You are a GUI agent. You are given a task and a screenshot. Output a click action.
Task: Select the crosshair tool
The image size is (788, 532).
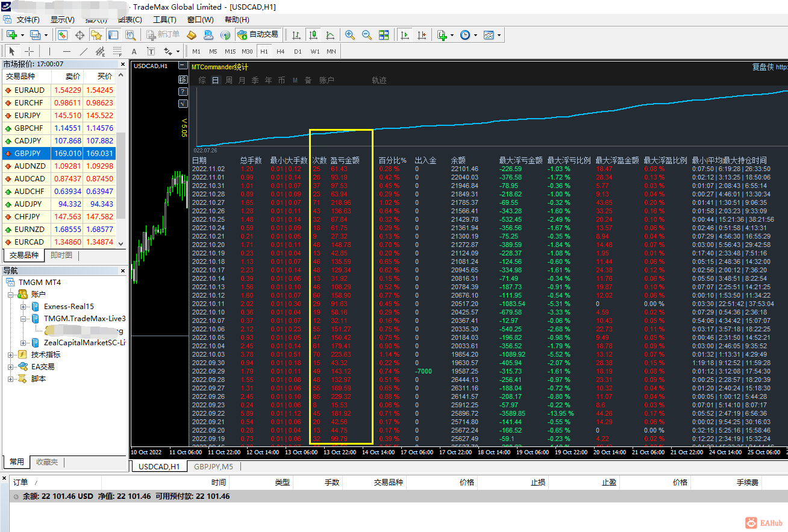pos(29,51)
